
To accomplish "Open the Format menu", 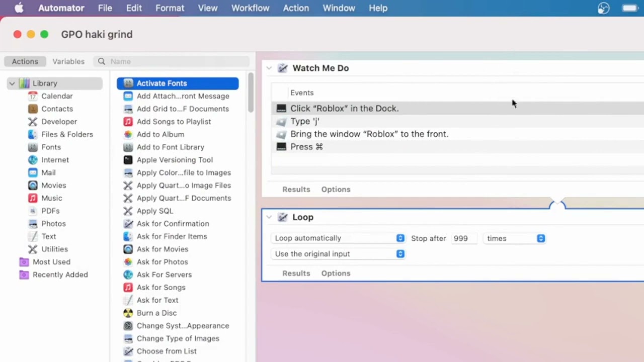I will (170, 8).
